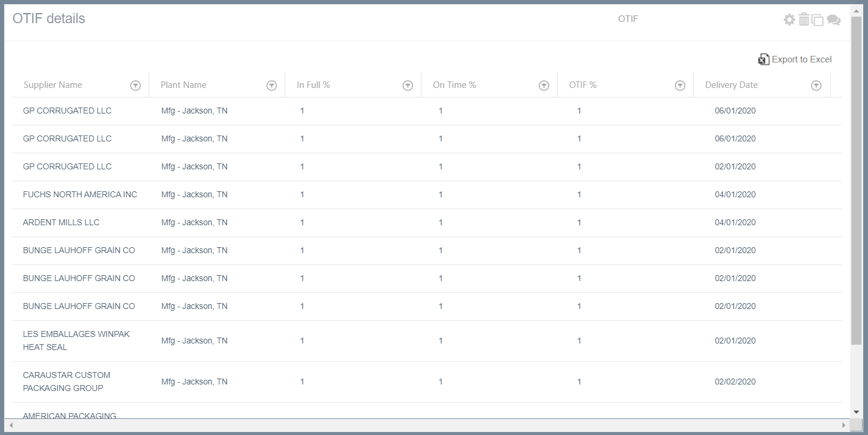
Task: Open On Time % column filter
Action: pos(544,86)
